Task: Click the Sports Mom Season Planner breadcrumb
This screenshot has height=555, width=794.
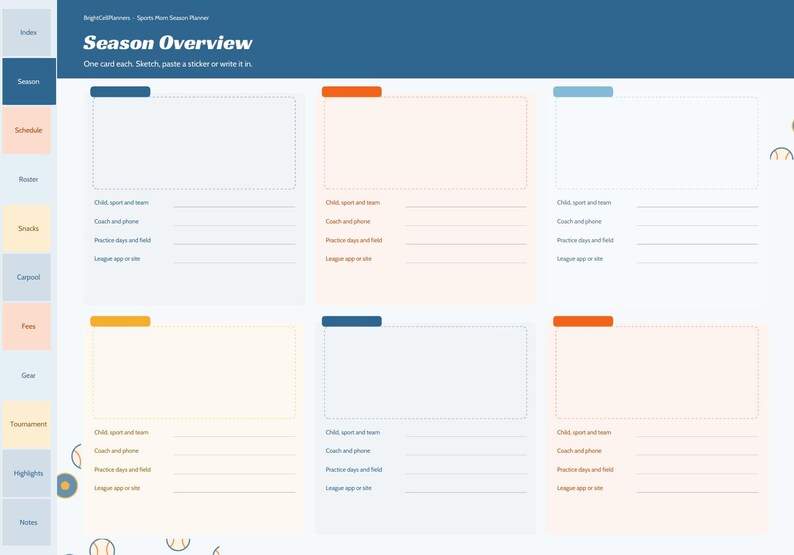Action: pos(173,18)
